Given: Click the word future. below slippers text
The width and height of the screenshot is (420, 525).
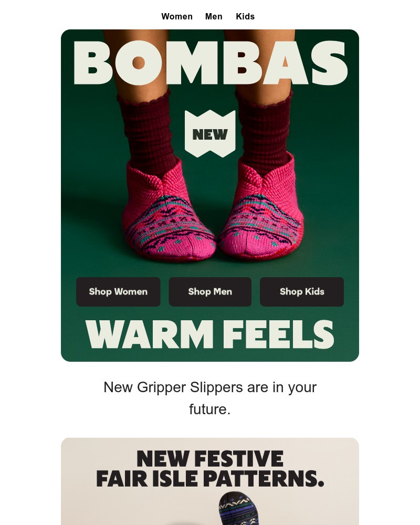Looking at the screenshot, I should [210, 409].
